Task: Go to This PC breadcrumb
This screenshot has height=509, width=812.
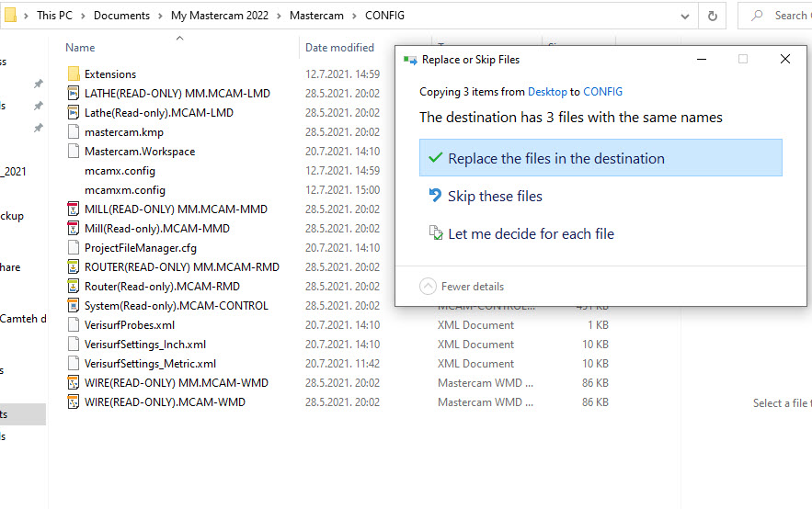Action: coord(54,16)
